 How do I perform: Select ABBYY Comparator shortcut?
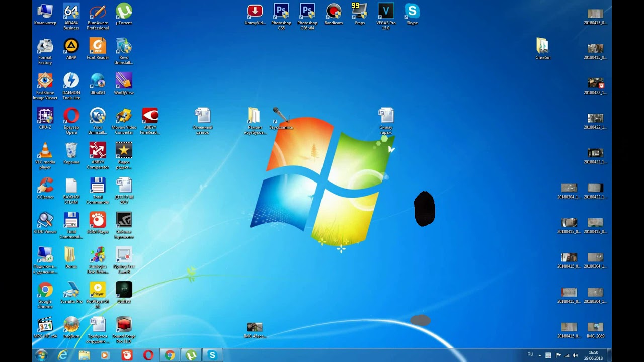[x=98, y=156]
